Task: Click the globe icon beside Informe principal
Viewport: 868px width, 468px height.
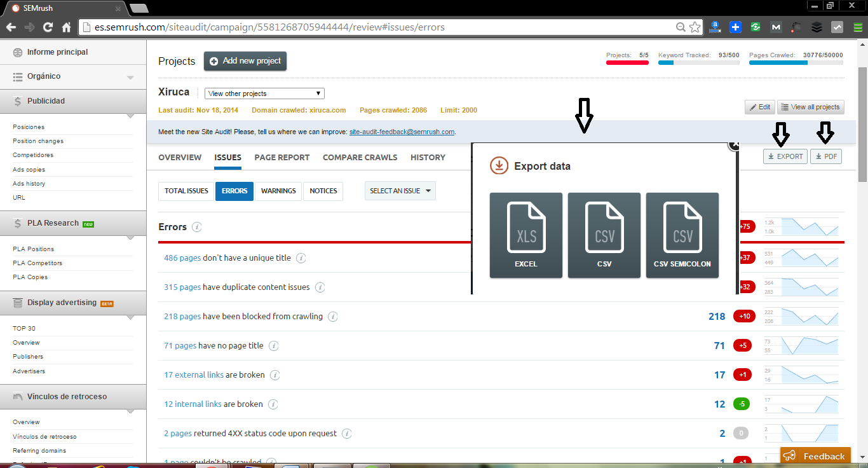Action: pos(18,53)
